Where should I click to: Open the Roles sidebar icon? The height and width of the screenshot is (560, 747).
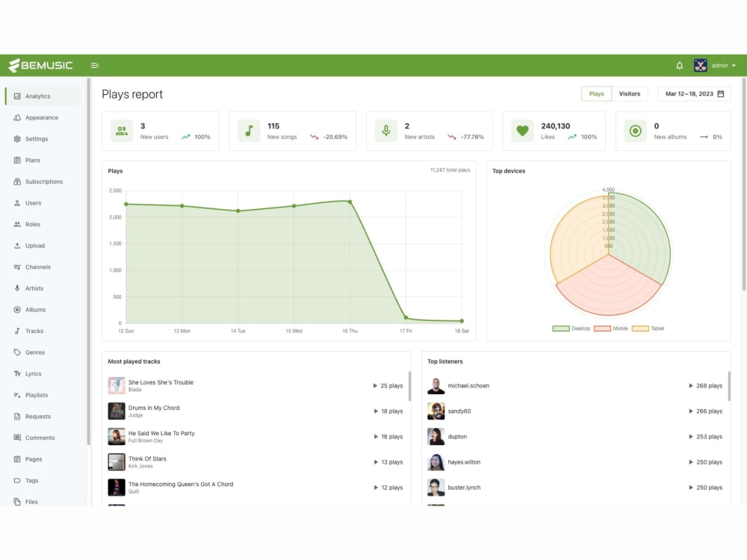[17, 224]
